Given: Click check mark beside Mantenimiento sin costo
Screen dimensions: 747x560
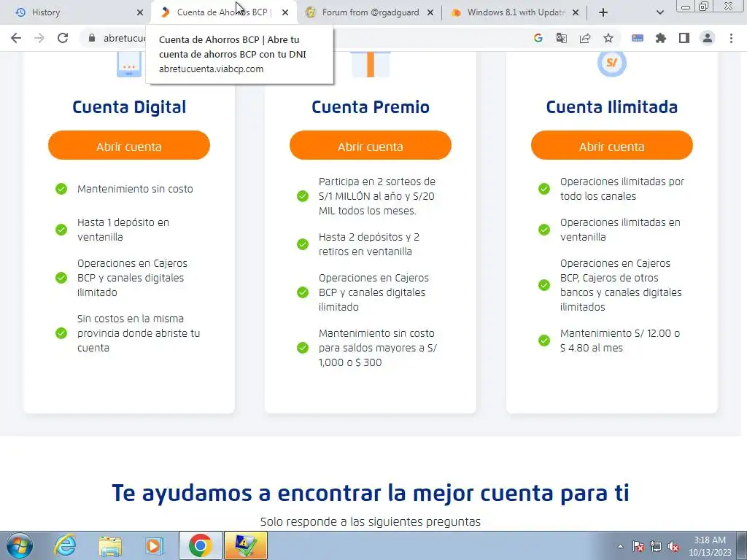Looking at the screenshot, I should click(x=61, y=189).
